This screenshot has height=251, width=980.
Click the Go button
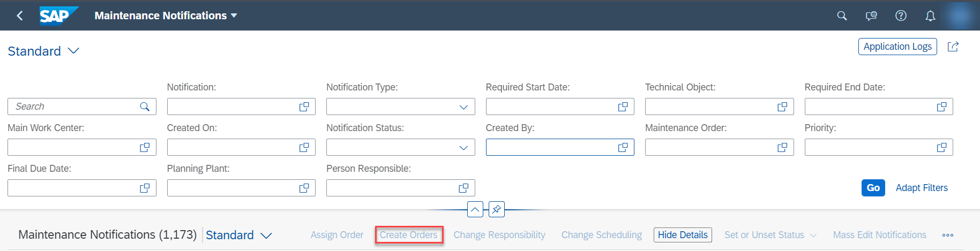click(x=873, y=188)
